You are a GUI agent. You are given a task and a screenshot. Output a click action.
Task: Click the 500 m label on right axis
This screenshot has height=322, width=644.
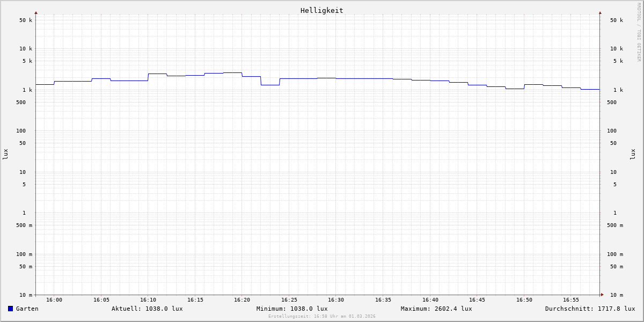615,225
